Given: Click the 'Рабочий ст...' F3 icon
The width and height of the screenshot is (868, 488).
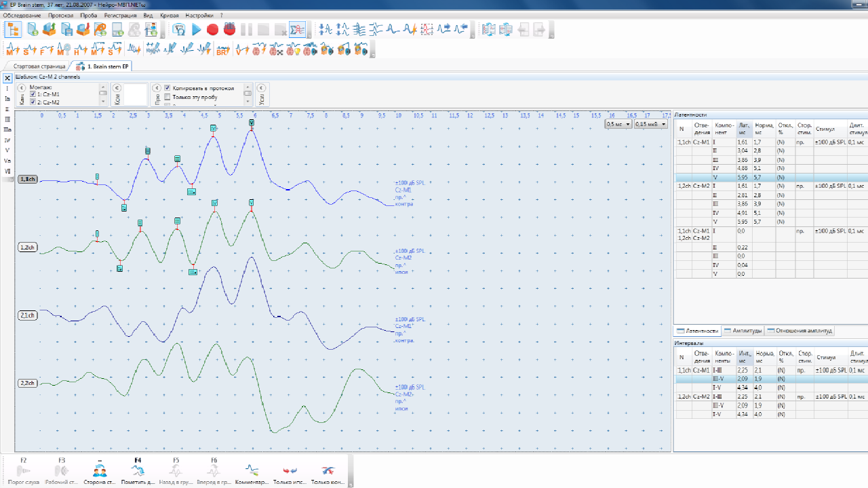Looking at the screenshot, I should click(x=62, y=470).
